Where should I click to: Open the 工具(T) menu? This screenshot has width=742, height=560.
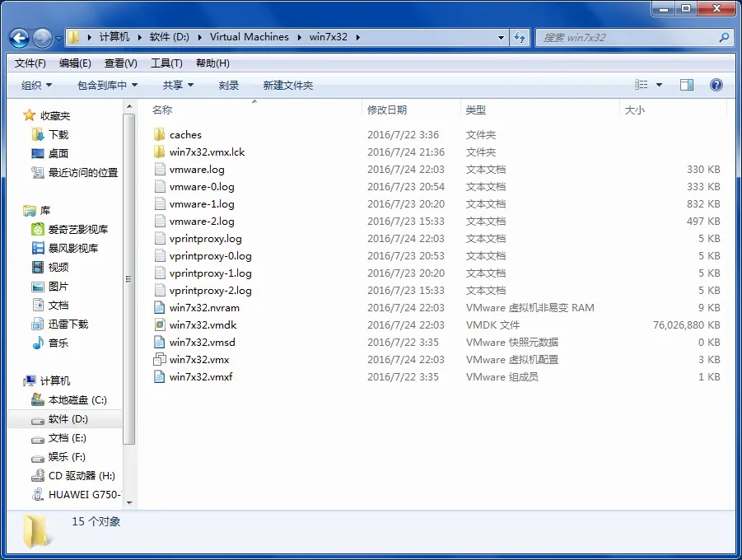click(x=166, y=63)
